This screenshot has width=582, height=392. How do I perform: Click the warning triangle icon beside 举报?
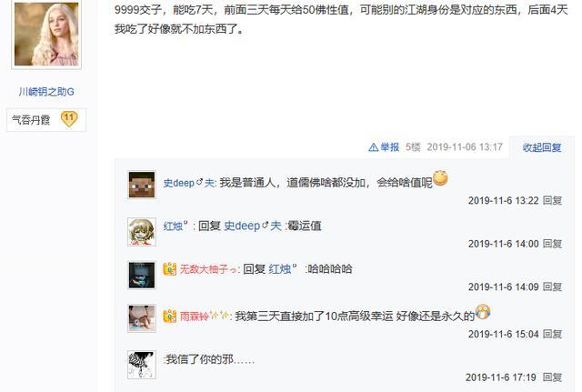(x=373, y=147)
